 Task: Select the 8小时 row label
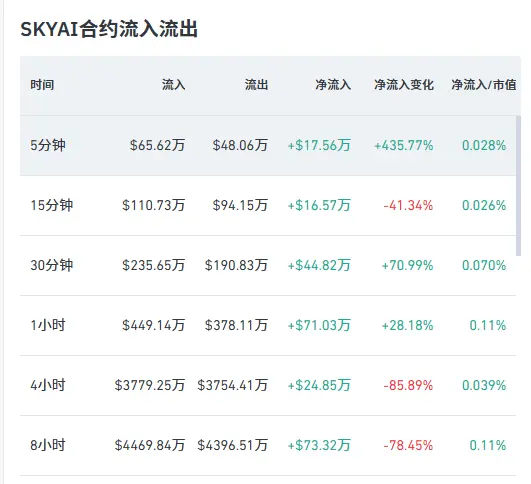pyautogui.click(x=48, y=445)
